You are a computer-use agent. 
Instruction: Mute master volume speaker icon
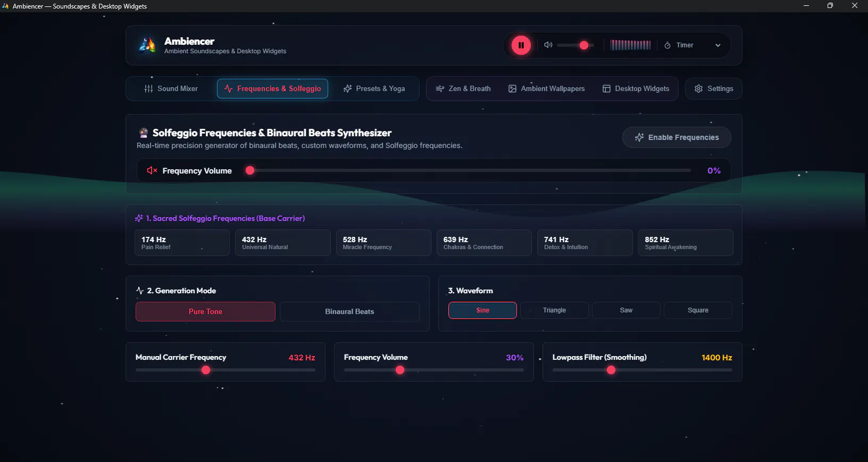[548, 45]
